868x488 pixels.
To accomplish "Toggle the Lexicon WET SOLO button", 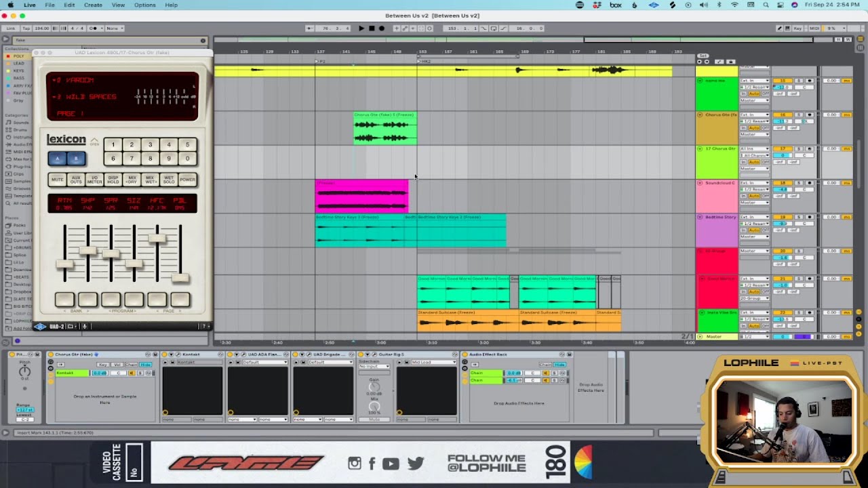I will point(169,180).
